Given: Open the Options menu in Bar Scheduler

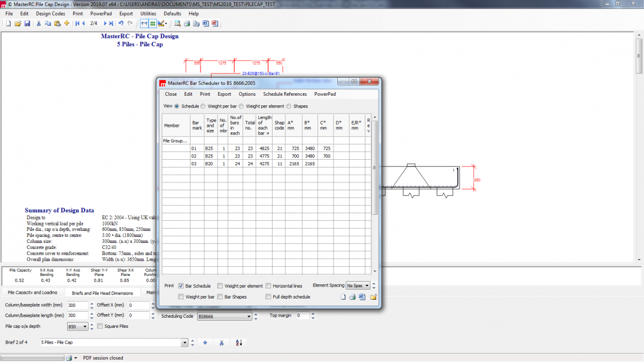Looking at the screenshot, I should 247,94.
